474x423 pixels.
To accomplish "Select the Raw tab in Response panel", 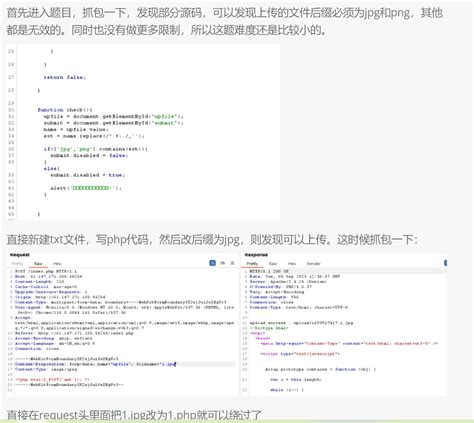I will (x=273, y=264).
